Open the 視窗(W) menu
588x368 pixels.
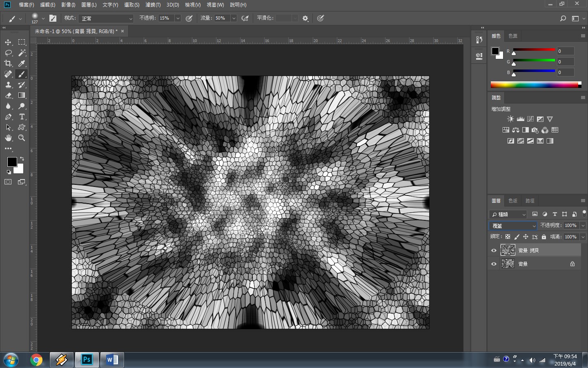(x=215, y=5)
